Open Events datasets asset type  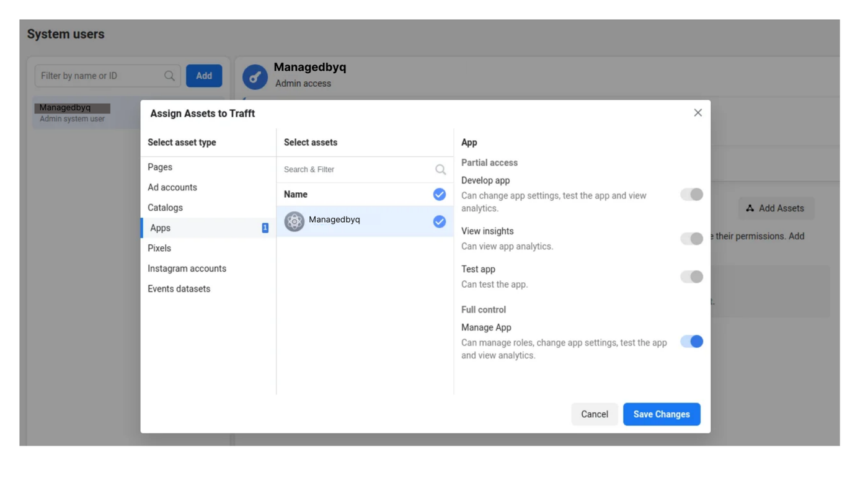point(179,289)
